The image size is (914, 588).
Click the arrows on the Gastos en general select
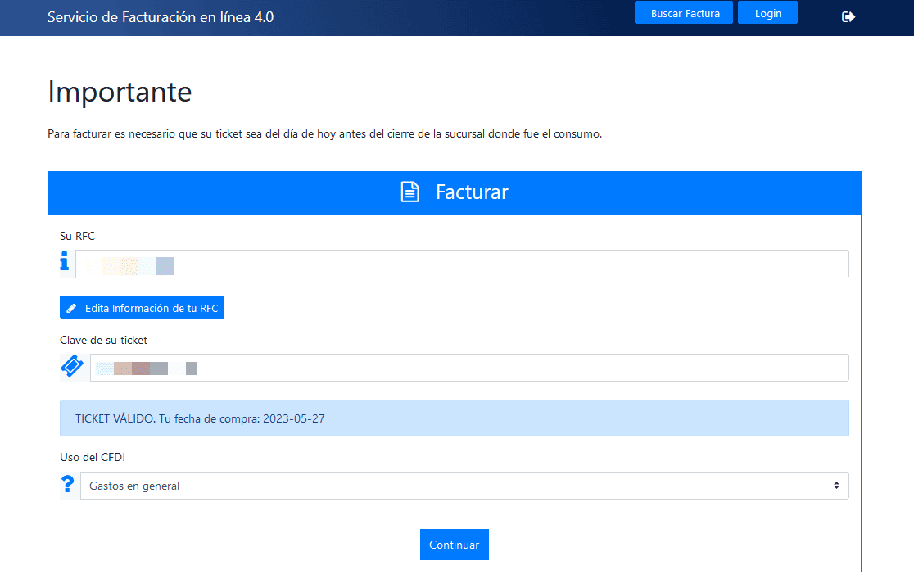[836, 486]
